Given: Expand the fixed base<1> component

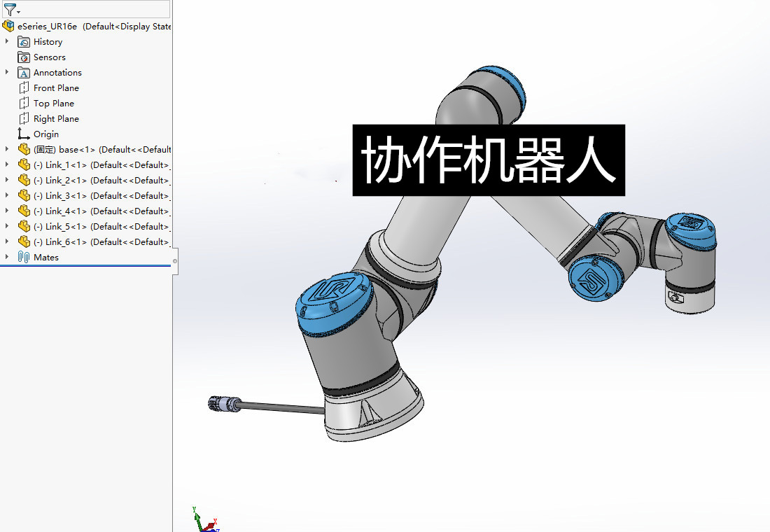Looking at the screenshot, I should coord(7,149).
